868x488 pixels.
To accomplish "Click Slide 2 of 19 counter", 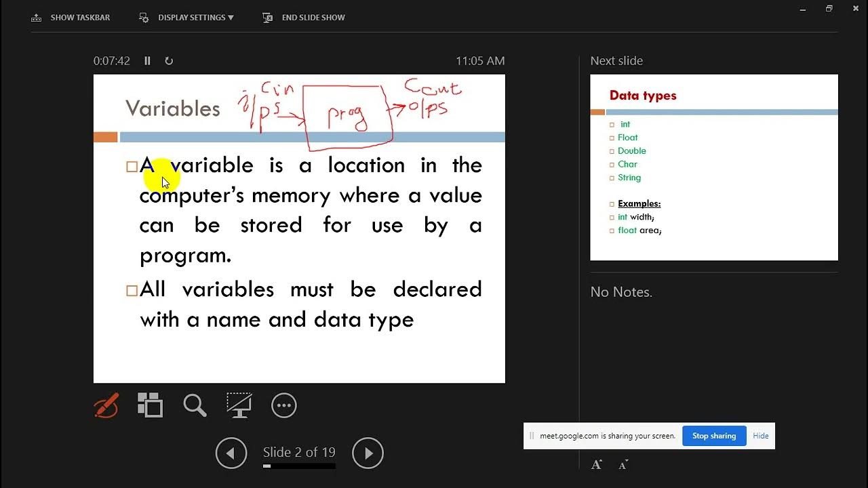I will (299, 452).
